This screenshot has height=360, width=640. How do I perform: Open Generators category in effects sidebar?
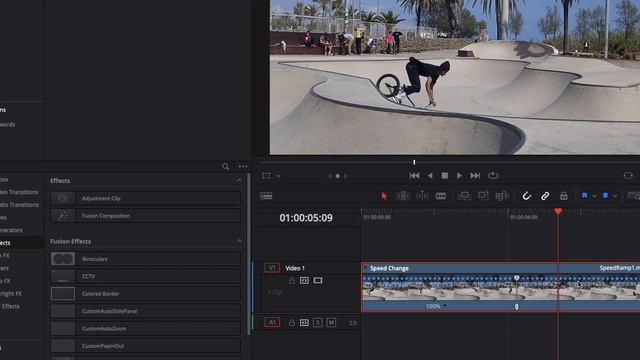coord(11,230)
